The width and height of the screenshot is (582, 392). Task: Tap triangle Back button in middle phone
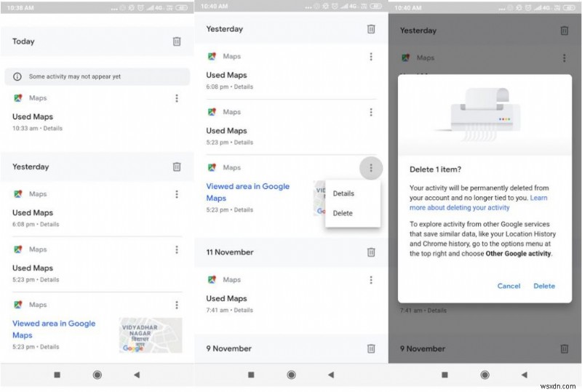point(331,375)
